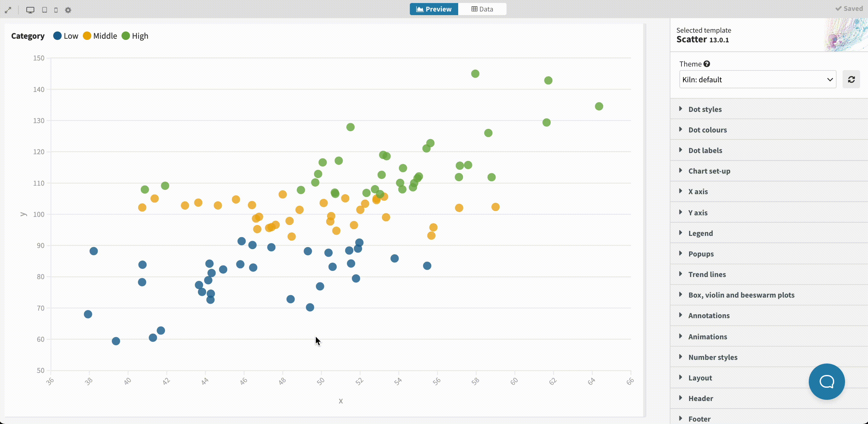
Task: Open the Theme help question icon
Action: [x=707, y=64]
